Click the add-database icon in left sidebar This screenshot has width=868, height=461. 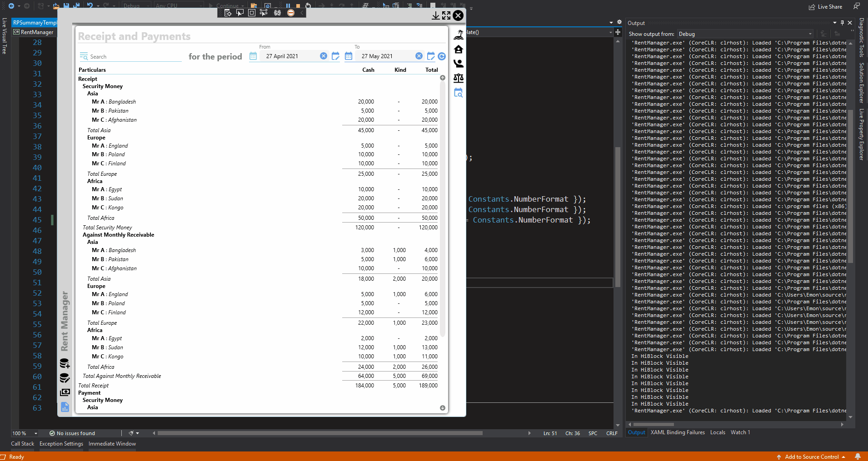coord(65,363)
